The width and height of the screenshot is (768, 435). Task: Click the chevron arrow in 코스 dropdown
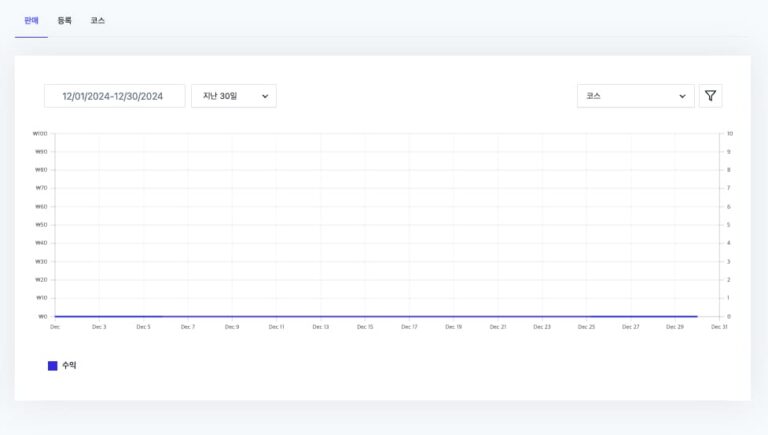[x=682, y=96]
